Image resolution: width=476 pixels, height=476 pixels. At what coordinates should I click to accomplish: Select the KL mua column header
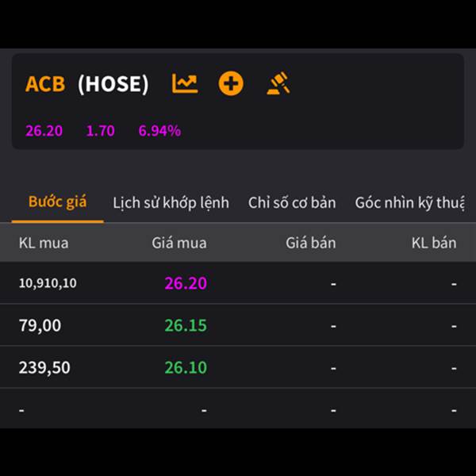click(x=44, y=243)
